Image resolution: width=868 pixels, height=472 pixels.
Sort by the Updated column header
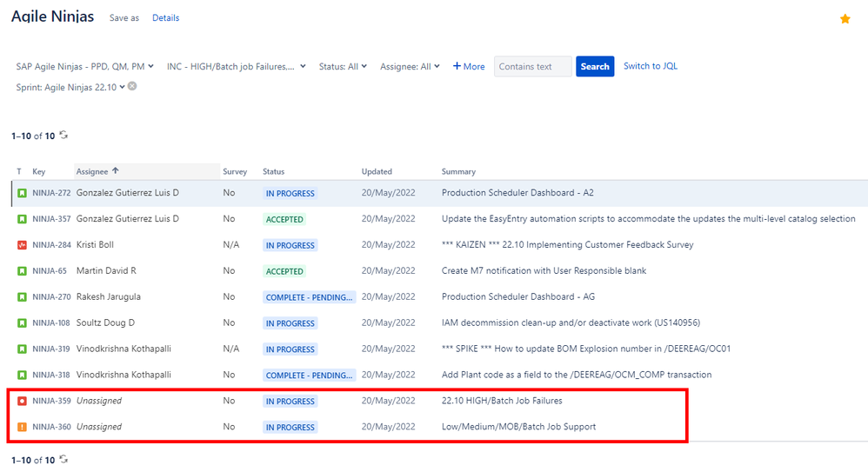point(377,171)
